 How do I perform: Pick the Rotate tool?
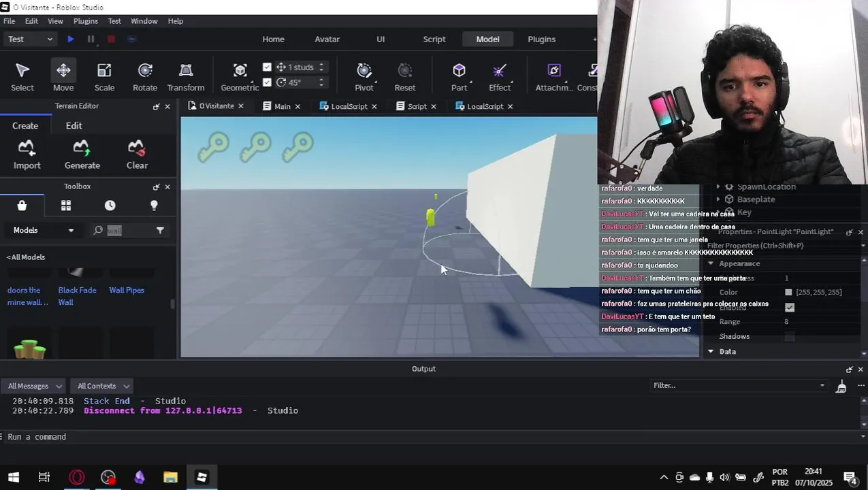click(145, 76)
